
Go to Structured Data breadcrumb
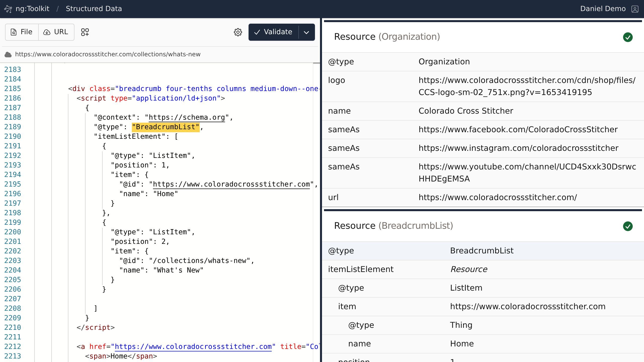[x=94, y=9]
